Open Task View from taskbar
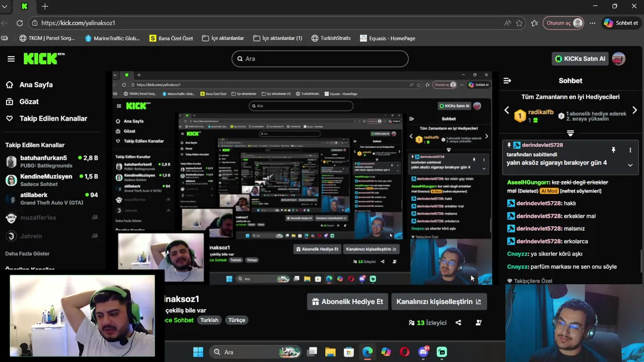644x362 pixels. (312, 352)
